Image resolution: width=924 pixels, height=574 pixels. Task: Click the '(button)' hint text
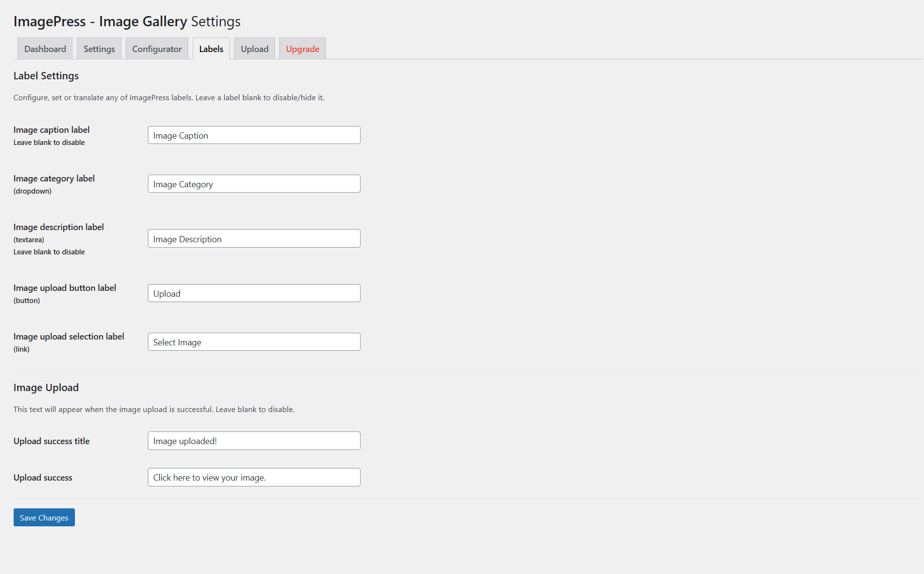tap(27, 301)
